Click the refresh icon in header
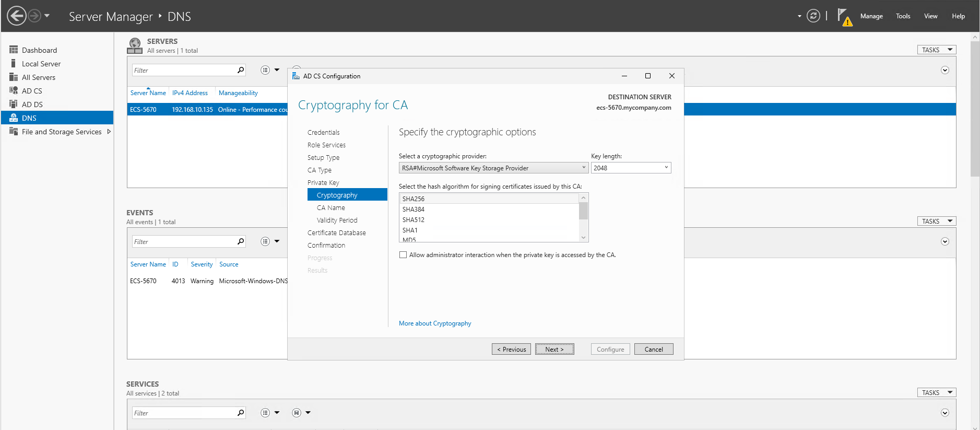This screenshot has height=430, width=980. pyautogui.click(x=813, y=16)
